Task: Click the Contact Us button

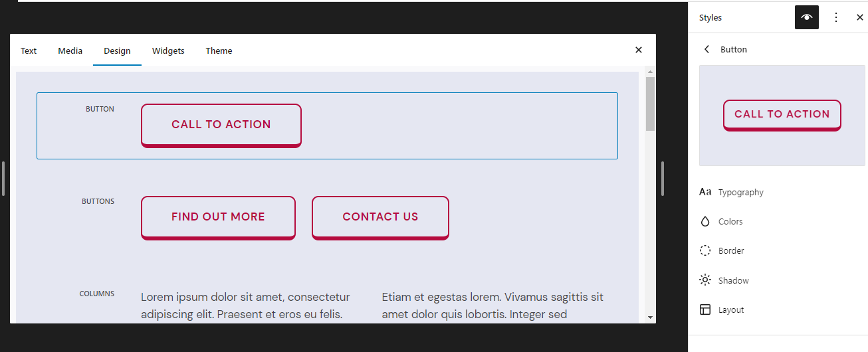Action: click(x=380, y=217)
